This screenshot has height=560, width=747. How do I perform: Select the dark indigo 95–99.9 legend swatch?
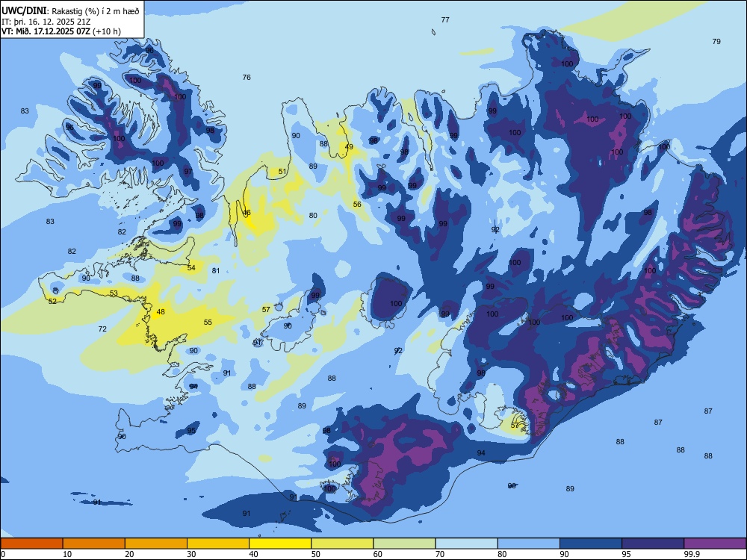click(653, 544)
